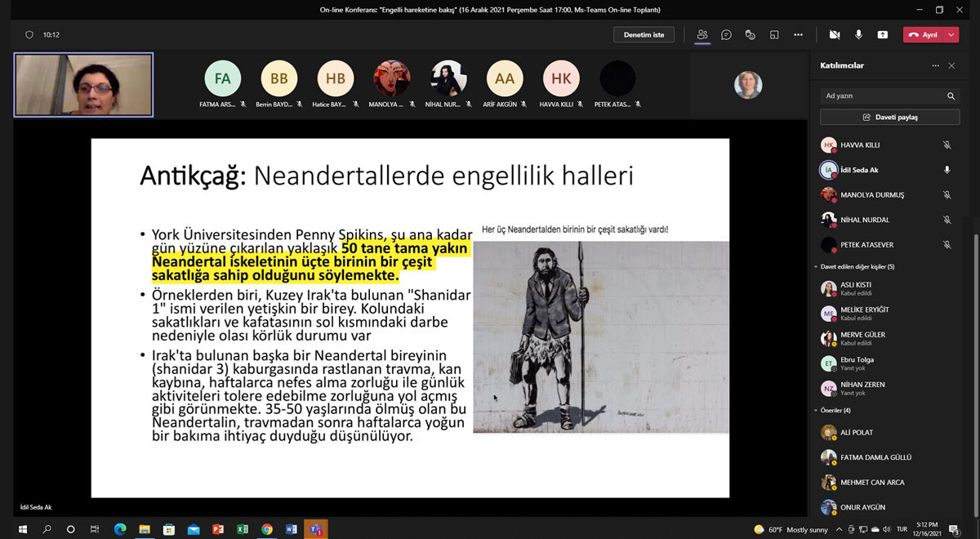Click the search icon in the participants panel

pos(951,96)
